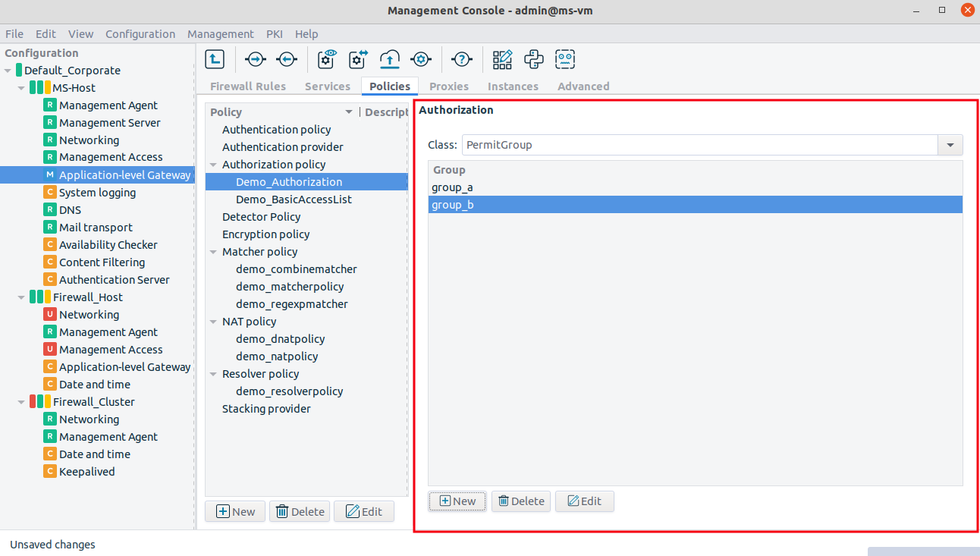Image resolution: width=980 pixels, height=556 pixels.
Task: Click the robot face toolbar icon
Action: [x=565, y=58]
